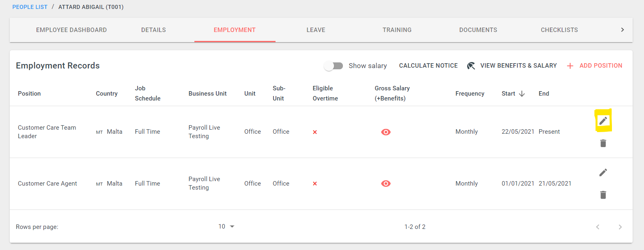644x250 pixels.
Task: Toggle the Show salary switch
Action: click(334, 66)
